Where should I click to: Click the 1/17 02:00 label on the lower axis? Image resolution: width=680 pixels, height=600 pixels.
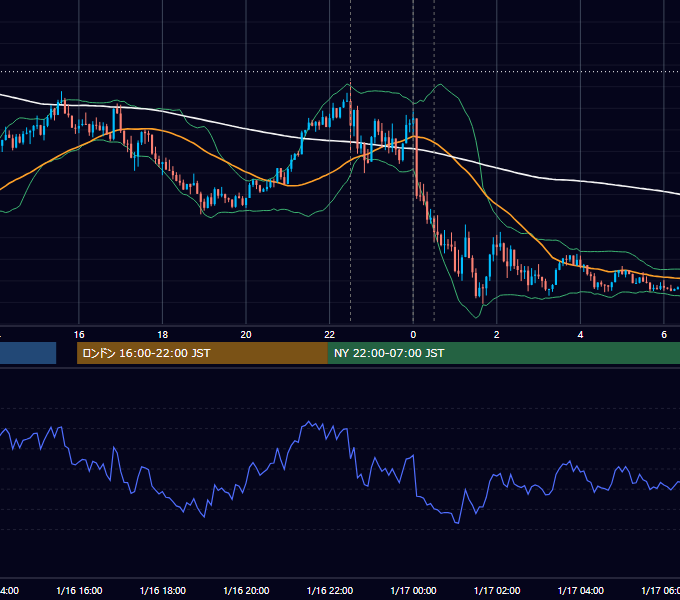click(497, 590)
